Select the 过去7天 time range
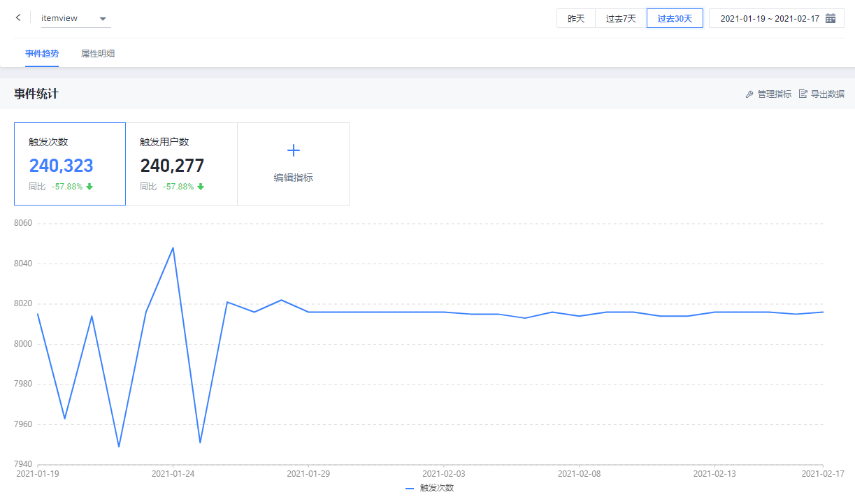 tap(621, 18)
